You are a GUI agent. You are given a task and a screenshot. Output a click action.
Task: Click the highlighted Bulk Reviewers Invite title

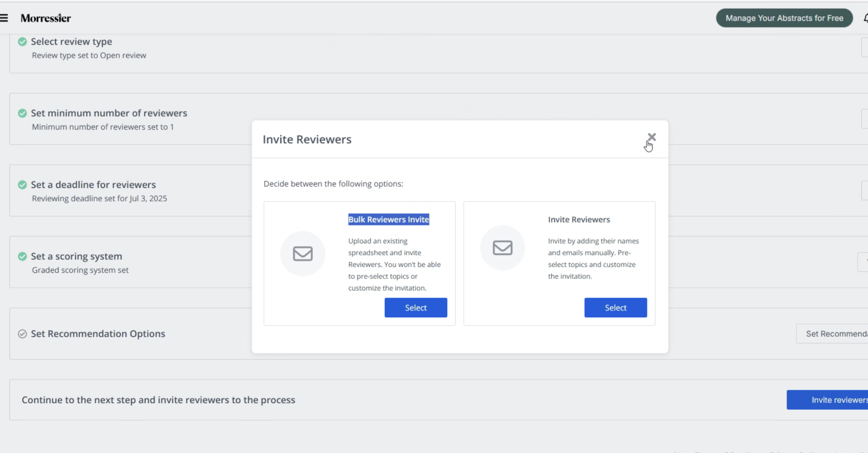tap(388, 219)
